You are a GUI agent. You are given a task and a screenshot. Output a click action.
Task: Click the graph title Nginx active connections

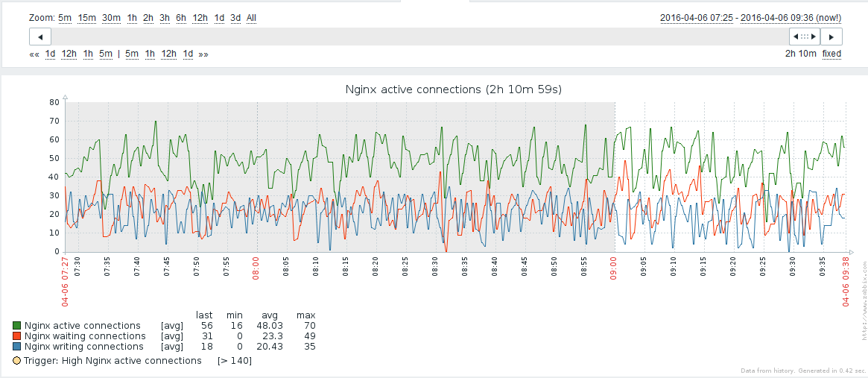[x=454, y=89]
